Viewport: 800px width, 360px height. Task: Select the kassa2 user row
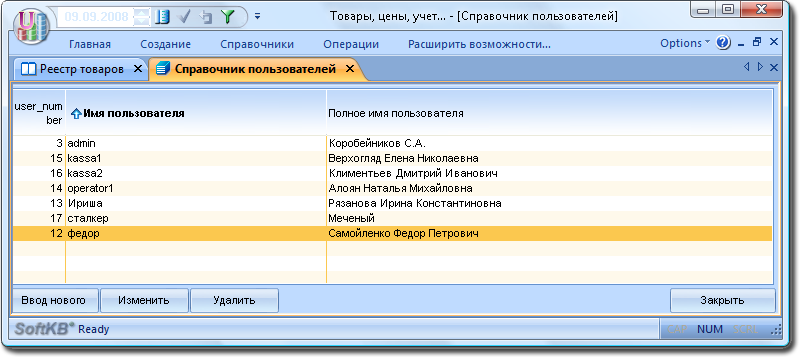(x=392, y=173)
